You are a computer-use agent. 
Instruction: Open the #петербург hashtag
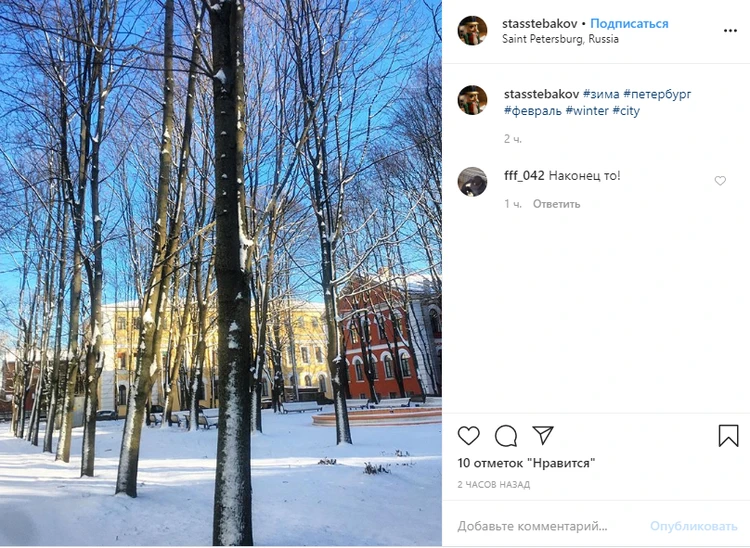click(657, 94)
